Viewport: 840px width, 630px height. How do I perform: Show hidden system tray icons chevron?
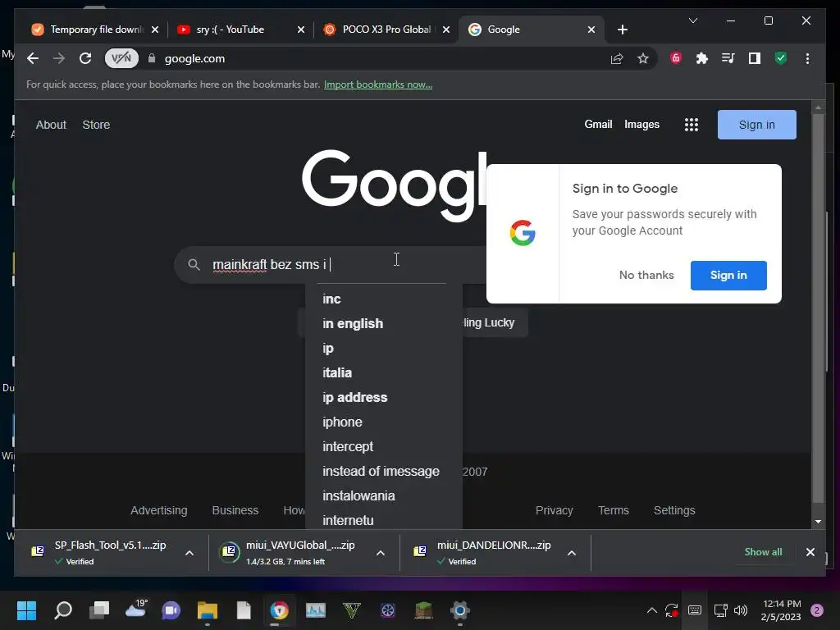652,610
